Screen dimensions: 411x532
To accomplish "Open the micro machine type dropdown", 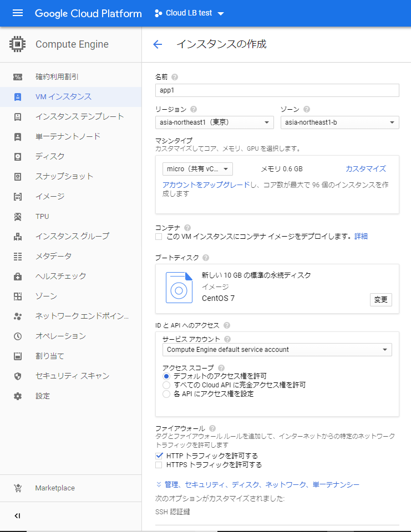I will pos(197,169).
